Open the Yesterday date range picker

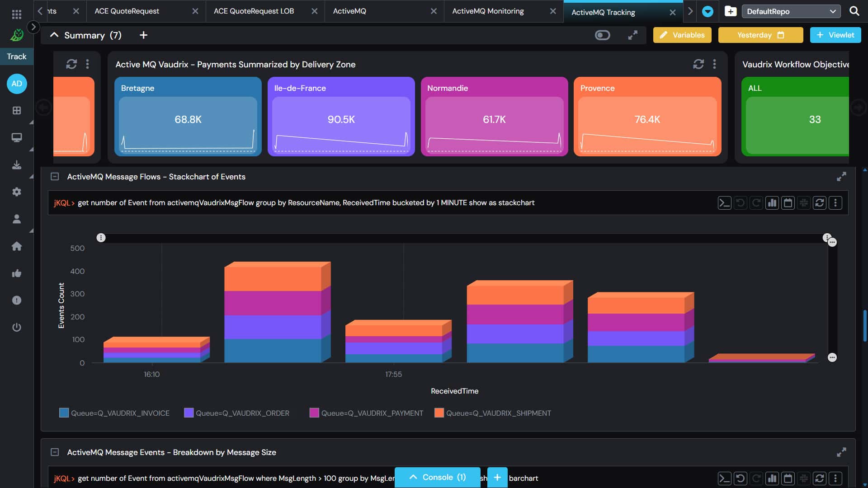[760, 35]
